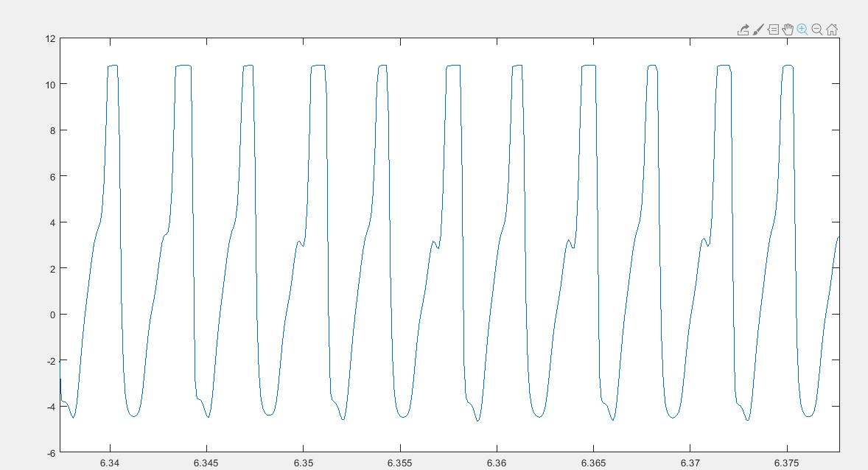
Task: Click the x-axis tick label 6.345
Action: coord(206,463)
